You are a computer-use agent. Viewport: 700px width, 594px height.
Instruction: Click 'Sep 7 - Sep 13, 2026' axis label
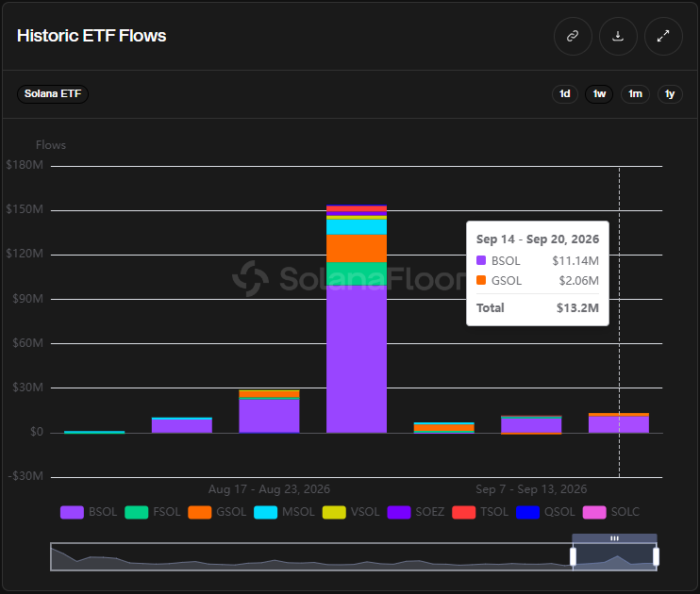[531, 489]
